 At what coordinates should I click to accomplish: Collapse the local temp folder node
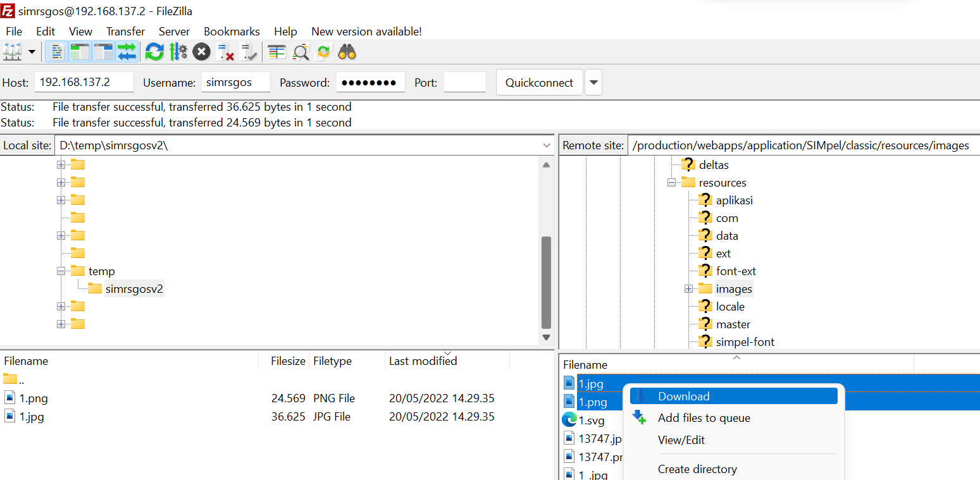pyautogui.click(x=61, y=271)
